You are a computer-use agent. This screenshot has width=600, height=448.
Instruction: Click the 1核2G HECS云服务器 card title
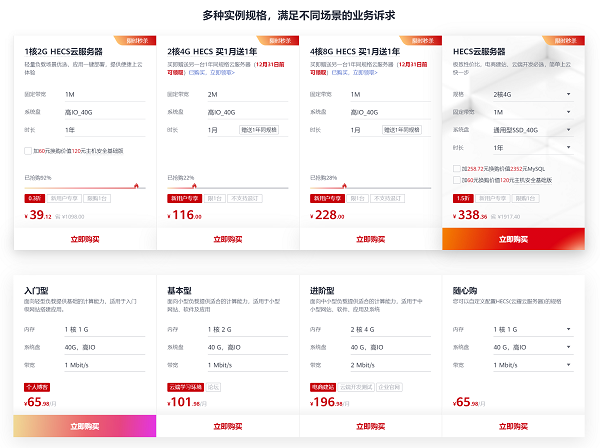click(64, 52)
